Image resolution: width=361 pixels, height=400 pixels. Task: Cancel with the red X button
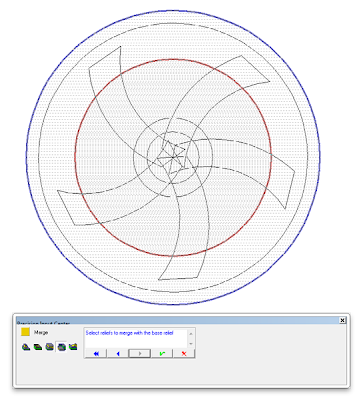pos(184,354)
